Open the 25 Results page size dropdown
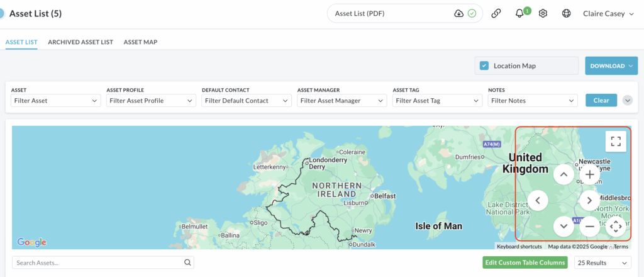Image resolution: width=644 pixels, height=277 pixels. (602, 263)
